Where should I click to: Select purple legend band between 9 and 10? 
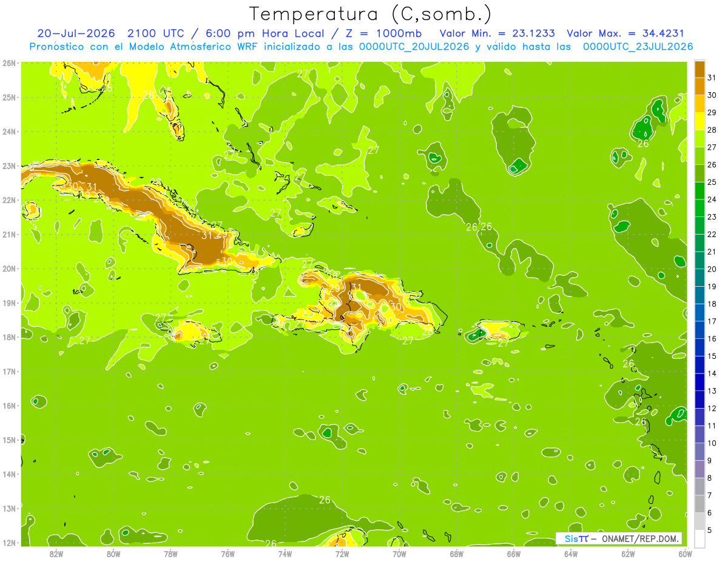[699, 452]
